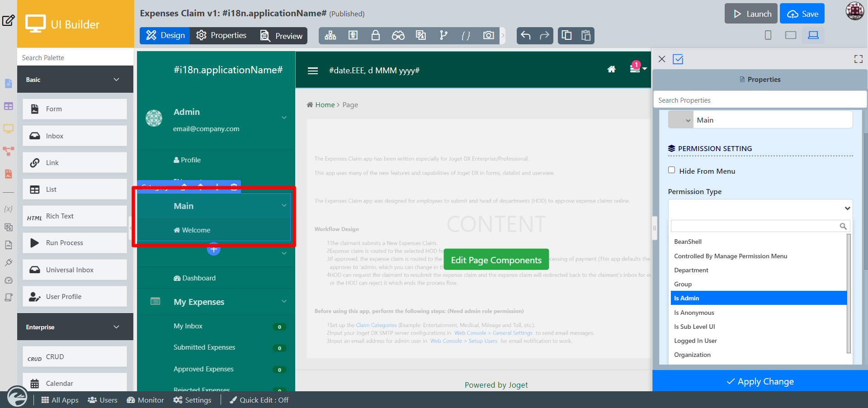Open performance gauge sidebar icon
The height and width of the screenshot is (408, 868).
[x=9, y=280]
